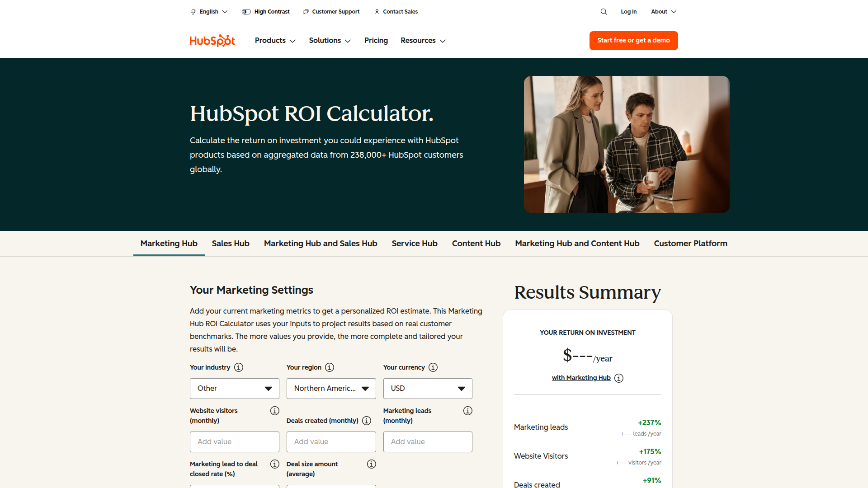868x488 pixels.
Task: Expand the About dropdown
Action: pyautogui.click(x=663, y=11)
